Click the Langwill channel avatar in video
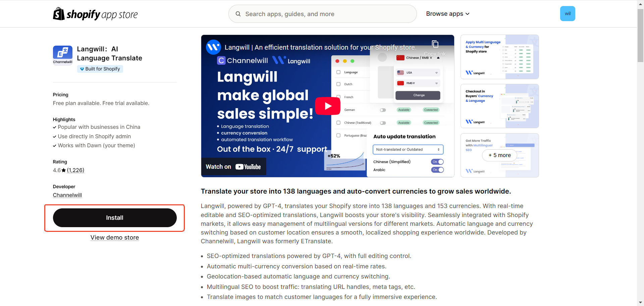 coord(213,47)
